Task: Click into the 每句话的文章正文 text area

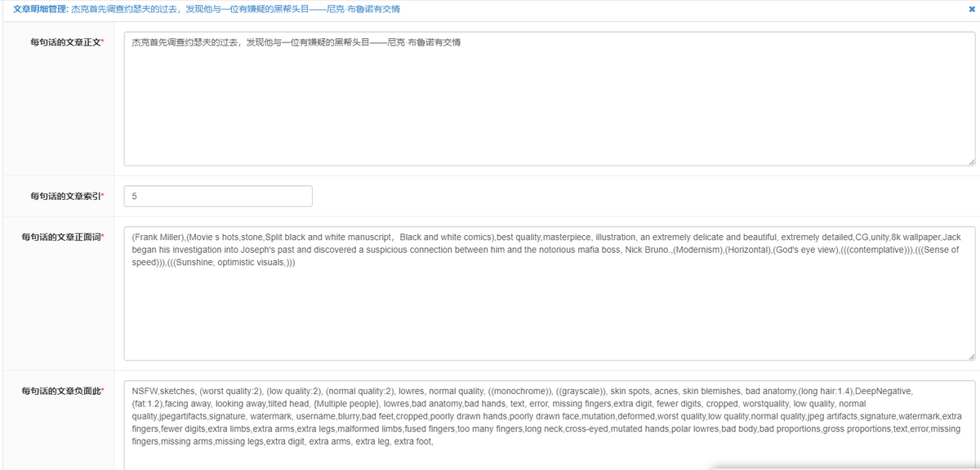Action: (x=550, y=98)
